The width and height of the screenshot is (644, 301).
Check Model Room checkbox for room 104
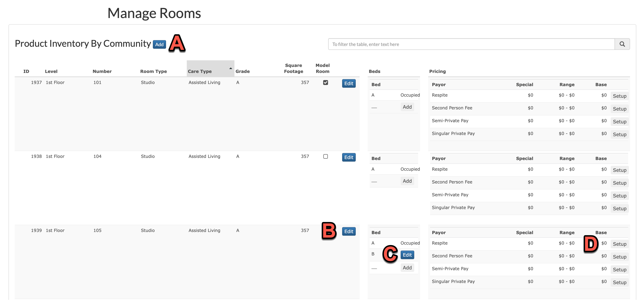[x=325, y=156]
